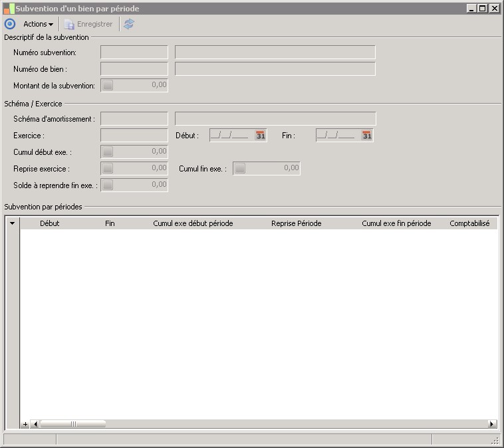Click the Cumul exe début période column header

pos(193,223)
